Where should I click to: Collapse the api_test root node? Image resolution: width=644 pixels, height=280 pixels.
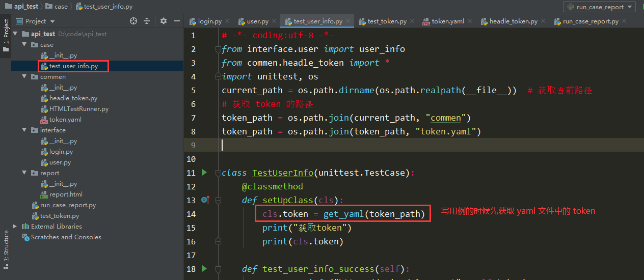pos(15,34)
